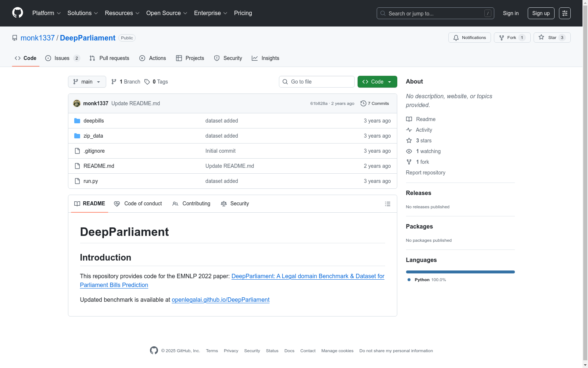Open the Issues tab
Image resolution: width=588 pixels, height=368 pixels.
(62, 58)
